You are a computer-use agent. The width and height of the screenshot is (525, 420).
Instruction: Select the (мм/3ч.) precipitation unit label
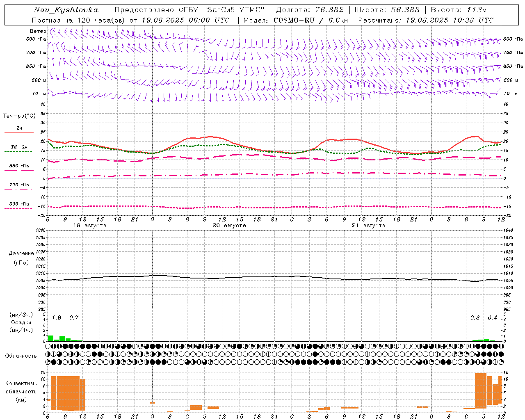tap(21, 315)
